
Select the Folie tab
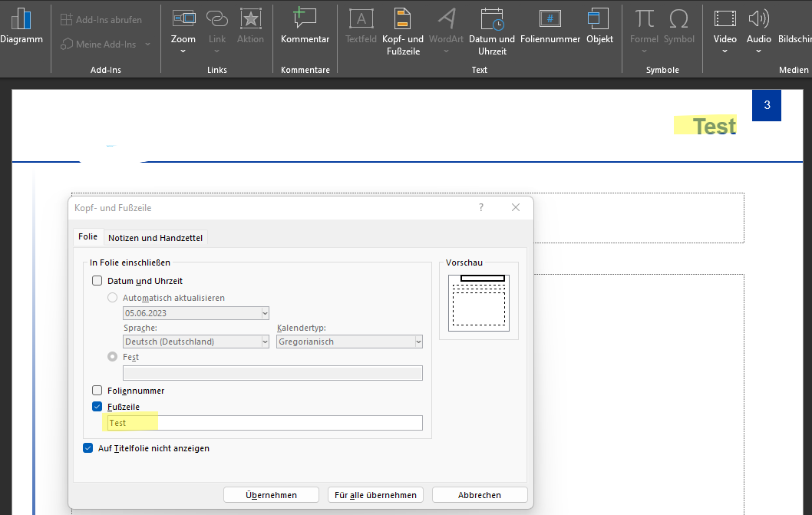pyautogui.click(x=87, y=237)
